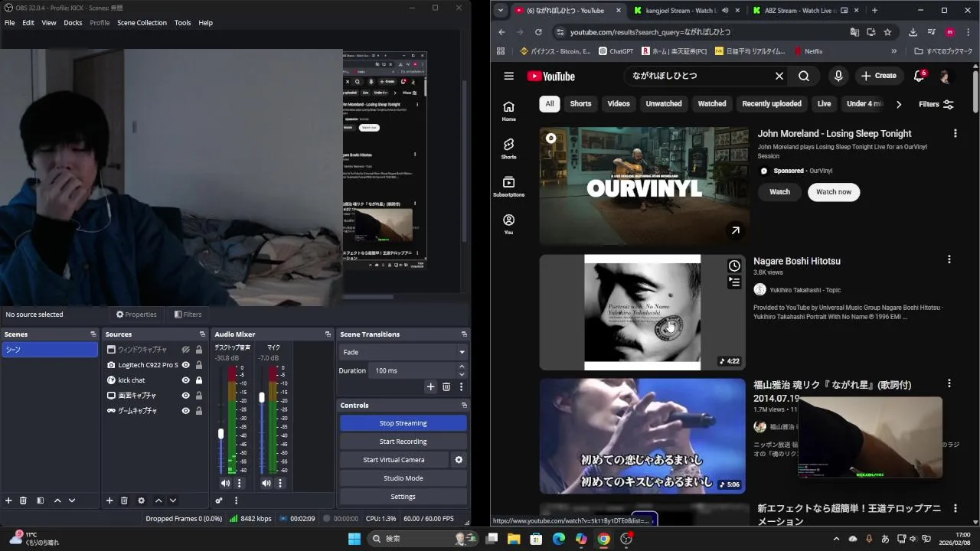This screenshot has width=980, height=551.
Task: Stop the stream with Stop Streaming
Action: point(403,423)
